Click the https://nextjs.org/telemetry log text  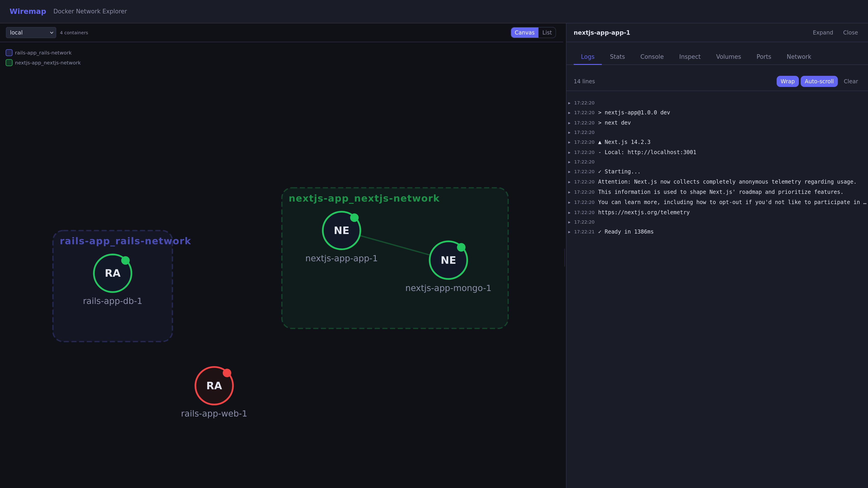(644, 212)
